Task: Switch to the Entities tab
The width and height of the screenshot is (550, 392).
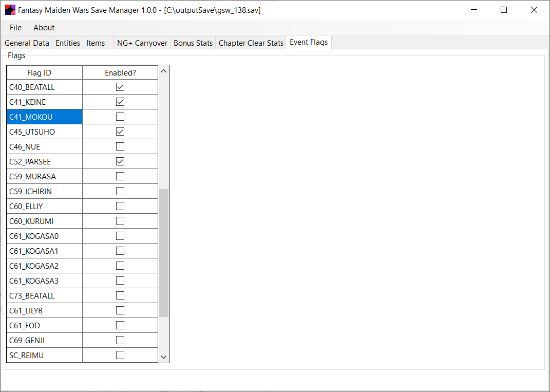Action: [68, 43]
